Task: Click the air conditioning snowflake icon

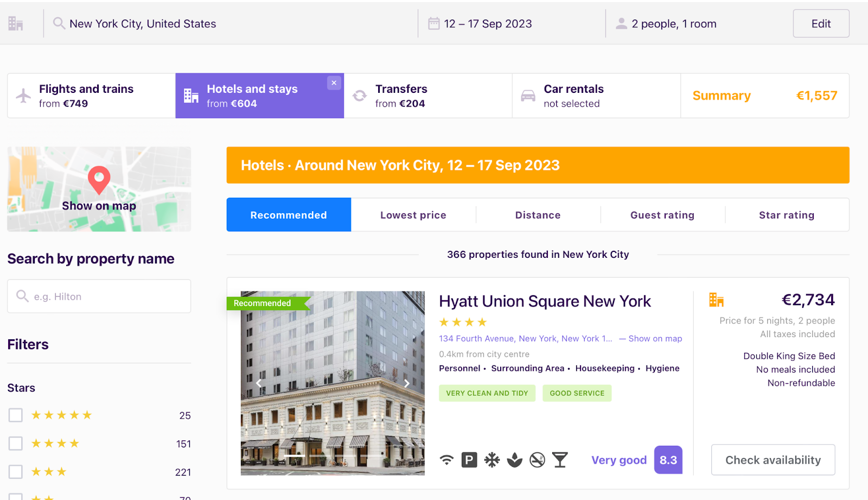Action: click(x=492, y=460)
